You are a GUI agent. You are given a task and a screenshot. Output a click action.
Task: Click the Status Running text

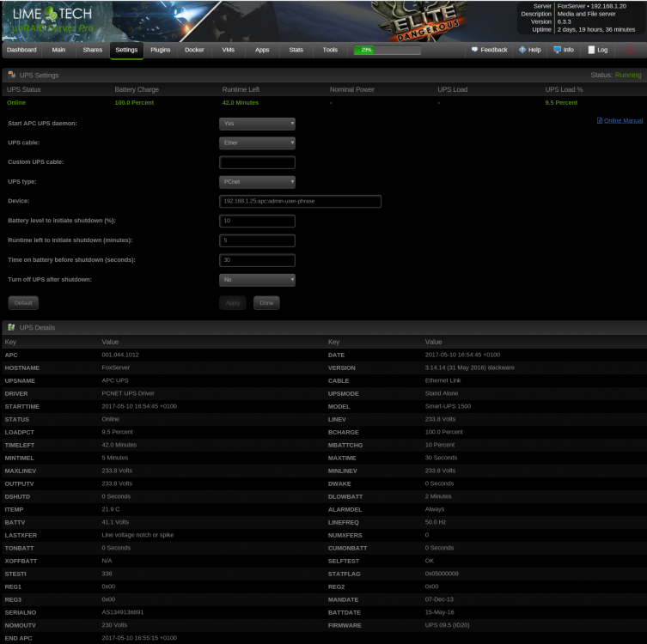coord(616,75)
